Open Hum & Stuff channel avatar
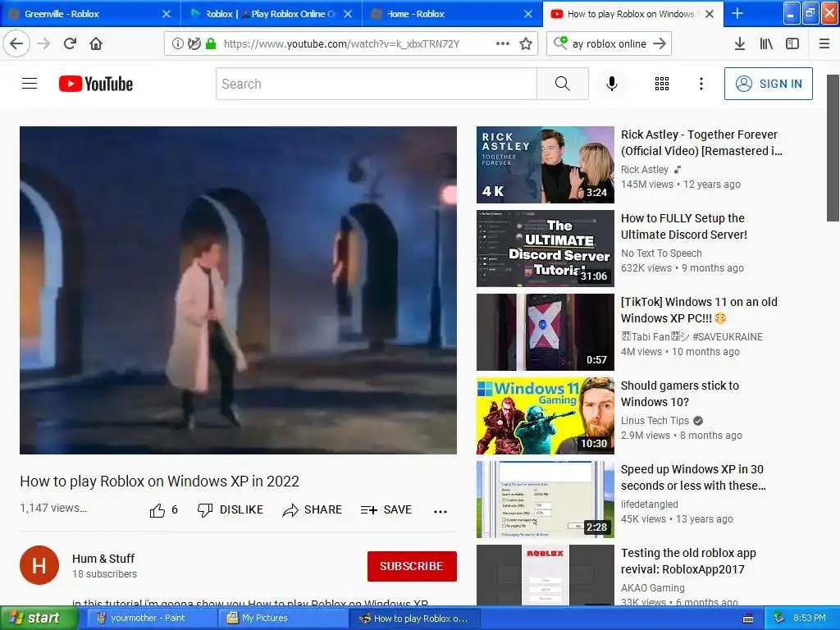Screen dimensions: 840x630 click(x=39, y=565)
